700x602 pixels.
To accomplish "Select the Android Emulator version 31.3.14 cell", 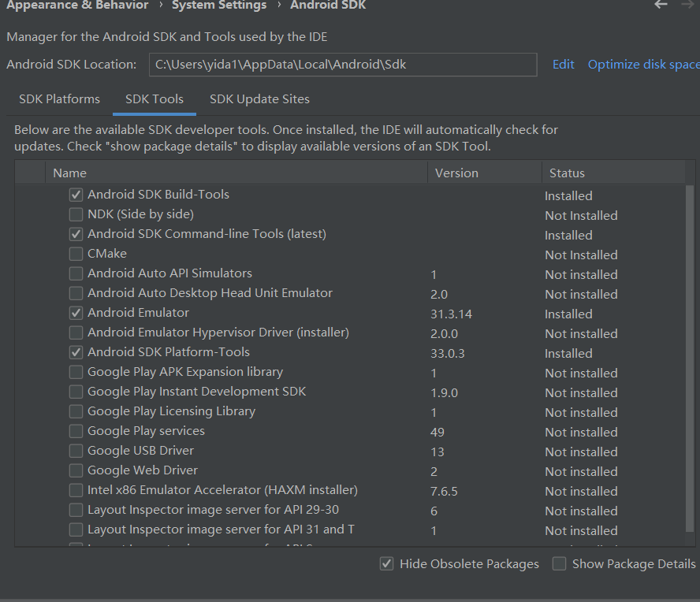I will (451, 314).
